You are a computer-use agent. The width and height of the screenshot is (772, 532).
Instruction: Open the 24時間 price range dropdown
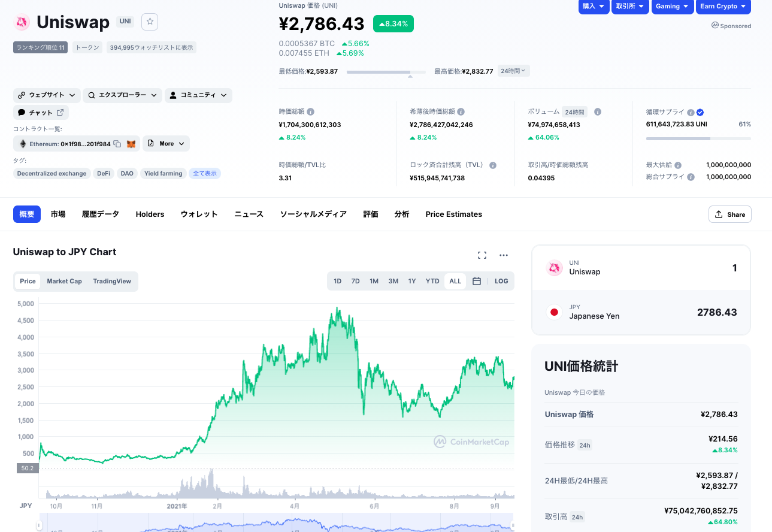[513, 71]
